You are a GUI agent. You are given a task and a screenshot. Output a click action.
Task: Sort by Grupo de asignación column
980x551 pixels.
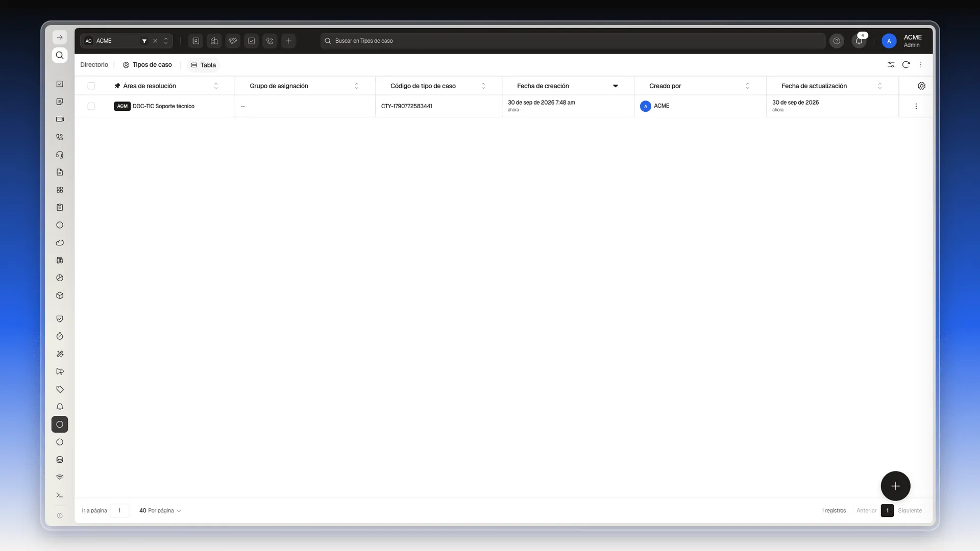tap(356, 86)
